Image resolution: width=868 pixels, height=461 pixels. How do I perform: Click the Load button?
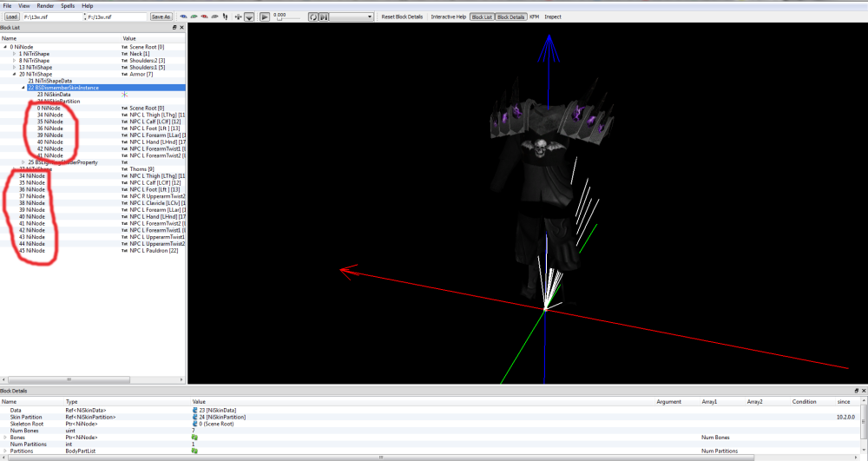(x=11, y=17)
